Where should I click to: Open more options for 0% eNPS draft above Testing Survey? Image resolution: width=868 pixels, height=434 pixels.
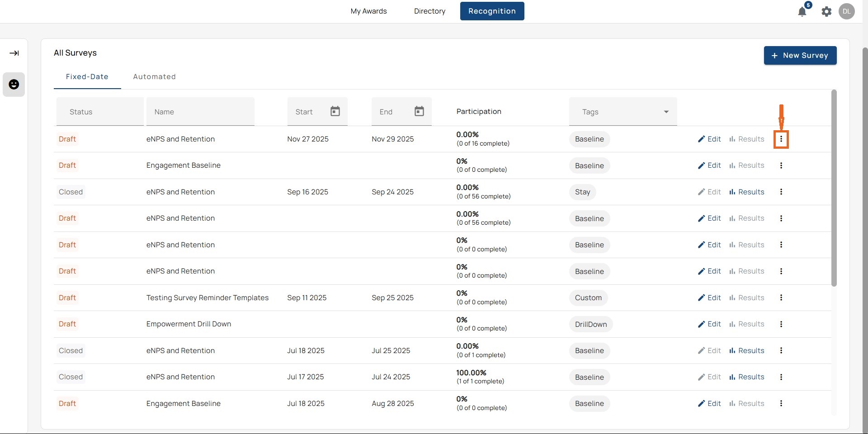click(x=781, y=271)
